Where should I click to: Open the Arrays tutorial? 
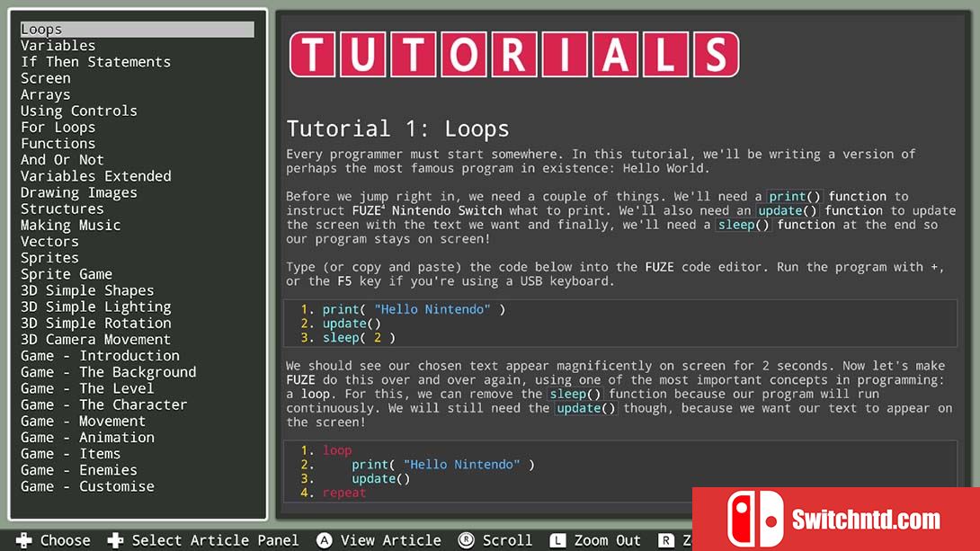point(46,94)
